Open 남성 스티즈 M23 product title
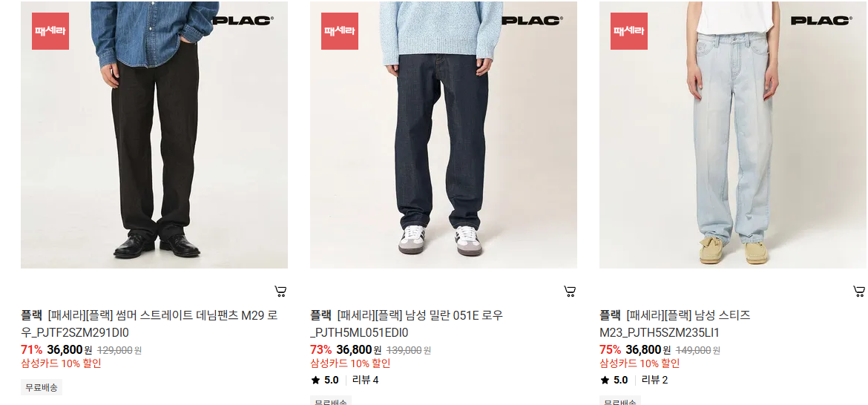 (x=675, y=324)
